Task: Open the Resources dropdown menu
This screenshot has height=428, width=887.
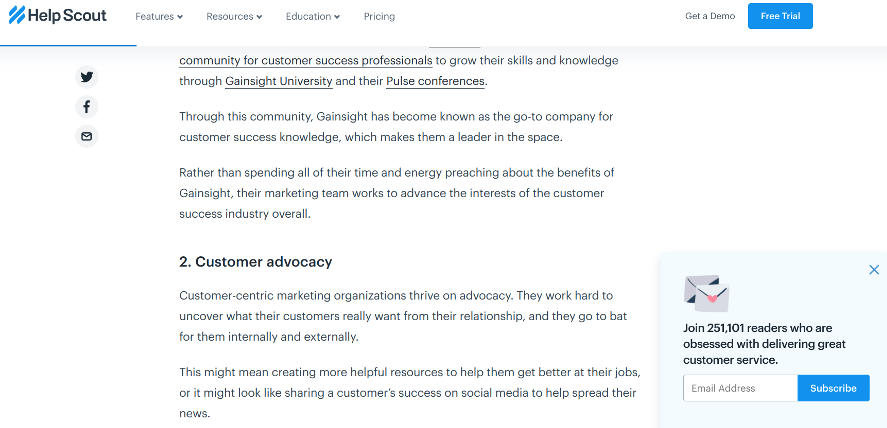Action: coord(234,17)
